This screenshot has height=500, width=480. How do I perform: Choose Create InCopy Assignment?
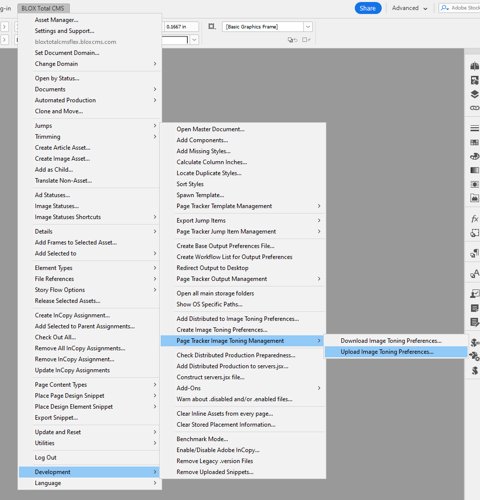pyautogui.click(x=90, y=315)
